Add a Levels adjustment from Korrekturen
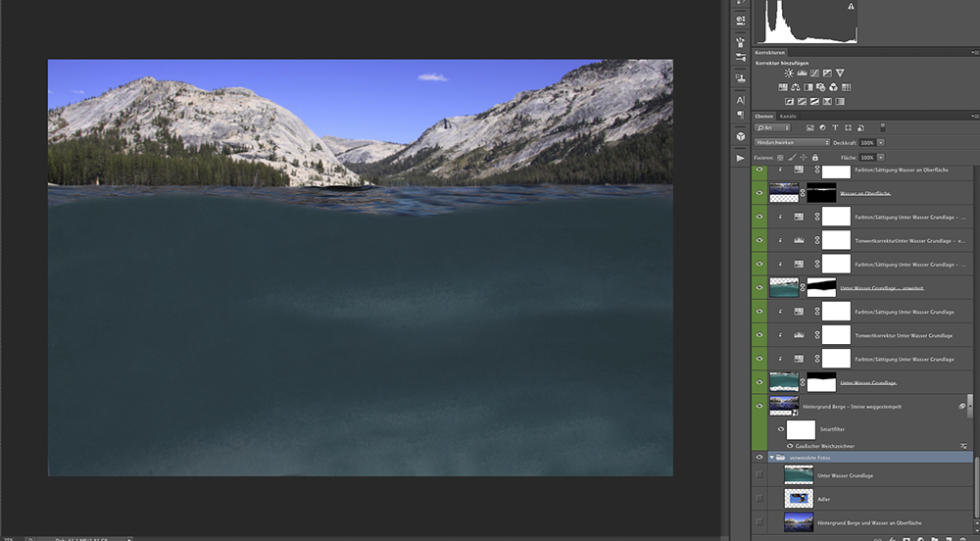Screen dimensions: 980x541 click(802, 74)
